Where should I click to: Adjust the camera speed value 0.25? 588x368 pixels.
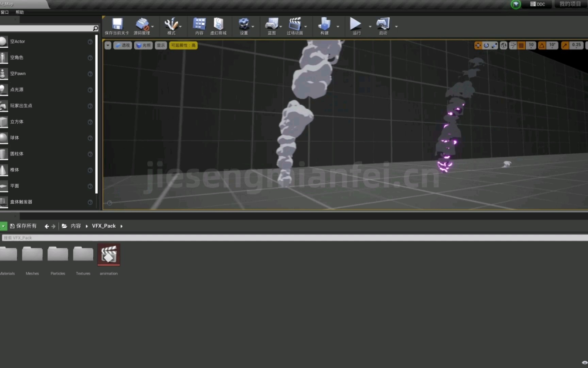576,45
